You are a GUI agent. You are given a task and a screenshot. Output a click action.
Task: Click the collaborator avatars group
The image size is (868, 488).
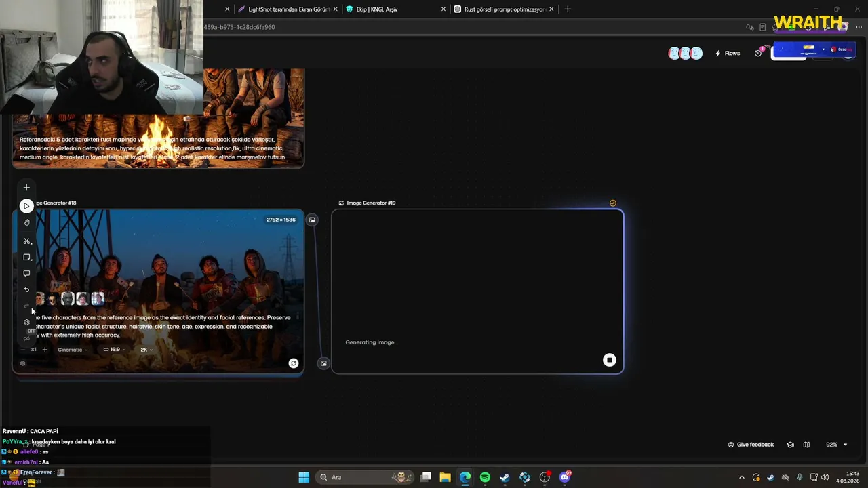click(685, 53)
